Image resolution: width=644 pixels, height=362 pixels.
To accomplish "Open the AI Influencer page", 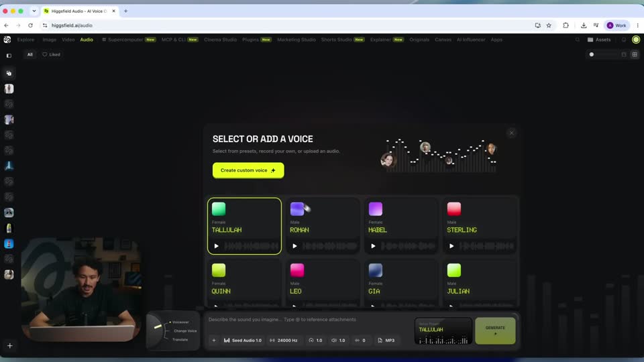I will pyautogui.click(x=471, y=40).
